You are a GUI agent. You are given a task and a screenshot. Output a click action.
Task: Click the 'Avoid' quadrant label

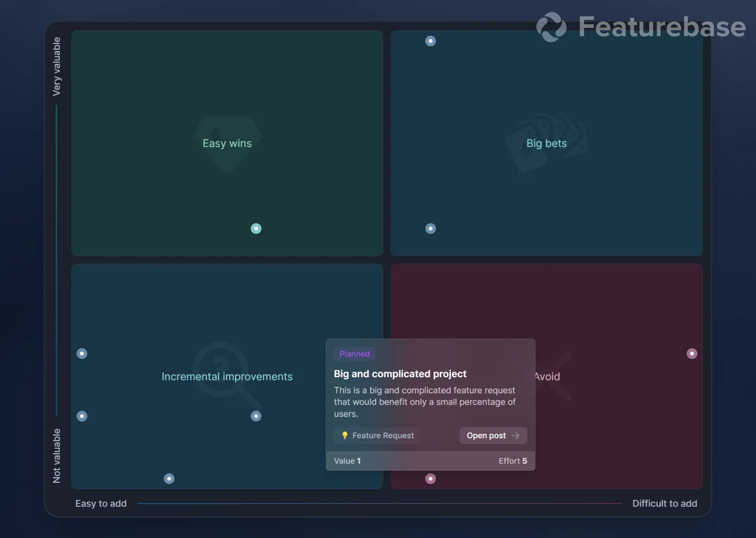[548, 376]
